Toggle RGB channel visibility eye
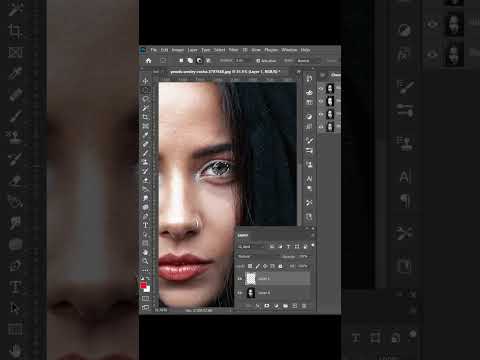Viewport: 480px width, 360px height. (321, 89)
